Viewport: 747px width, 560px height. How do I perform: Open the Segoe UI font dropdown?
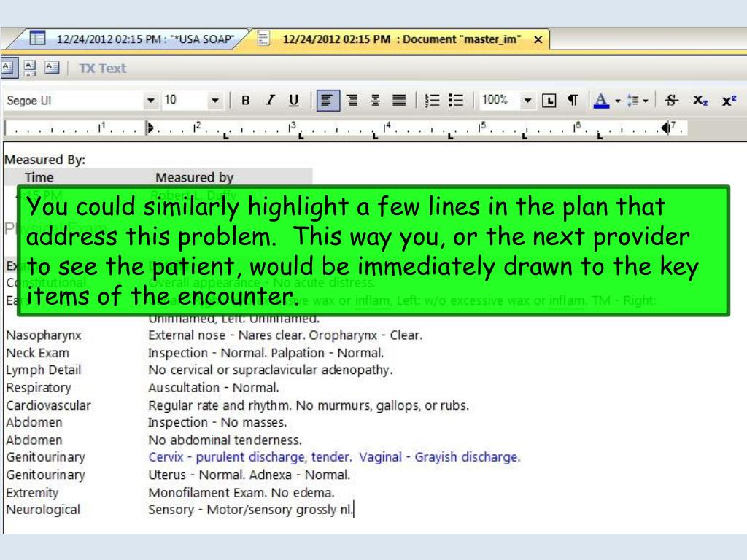coord(150,101)
